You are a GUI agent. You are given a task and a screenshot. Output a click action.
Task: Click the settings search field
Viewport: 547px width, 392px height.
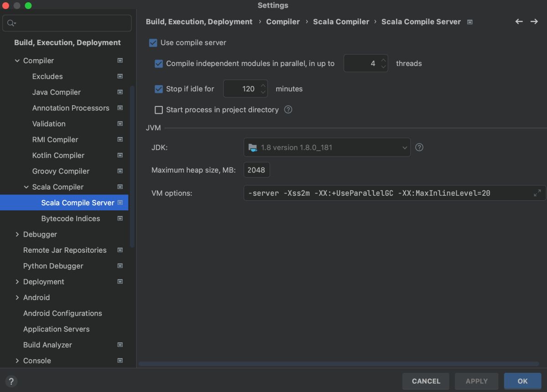(x=67, y=23)
